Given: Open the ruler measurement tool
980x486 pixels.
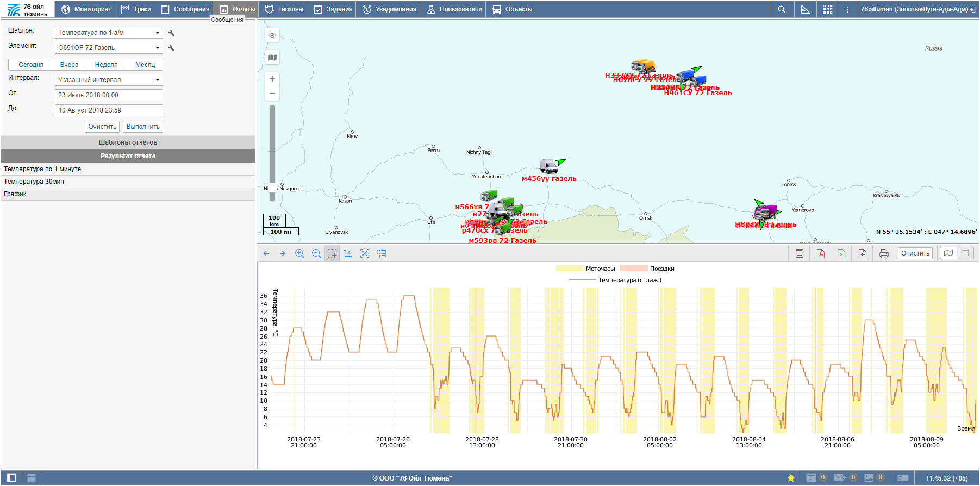Looking at the screenshot, I should click(805, 9).
